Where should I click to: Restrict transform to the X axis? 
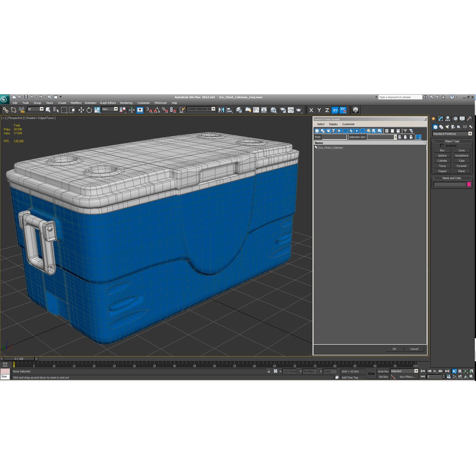pyautogui.click(x=311, y=110)
